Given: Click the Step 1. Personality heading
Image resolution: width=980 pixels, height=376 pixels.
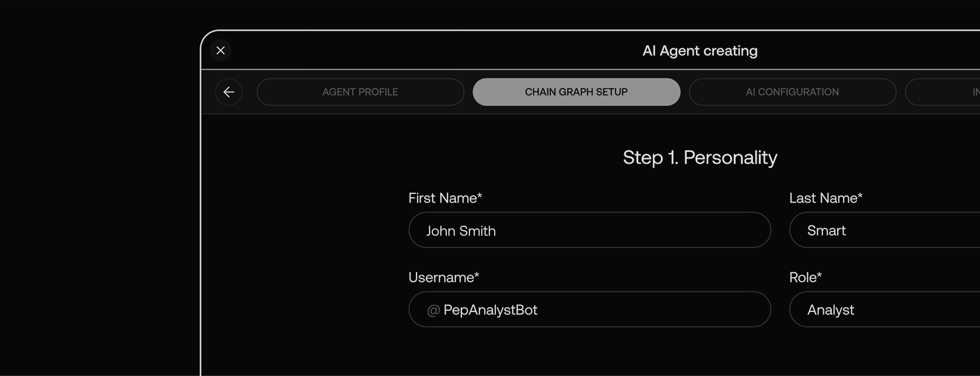Looking at the screenshot, I should pyautogui.click(x=699, y=158).
